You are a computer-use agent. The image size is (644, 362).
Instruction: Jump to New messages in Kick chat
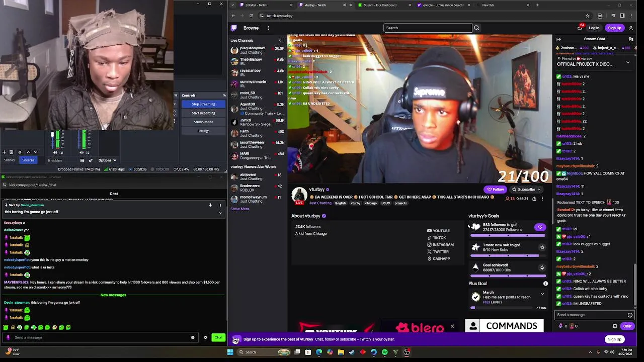point(113,295)
